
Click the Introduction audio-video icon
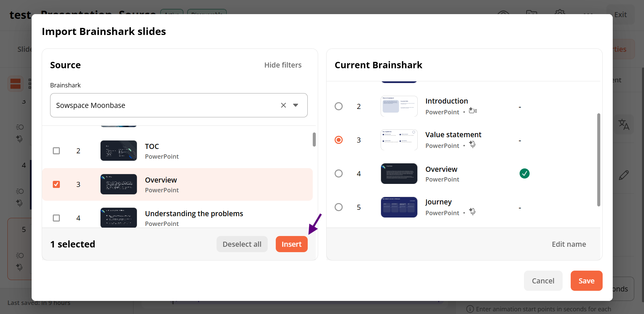(x=473, y=111)
